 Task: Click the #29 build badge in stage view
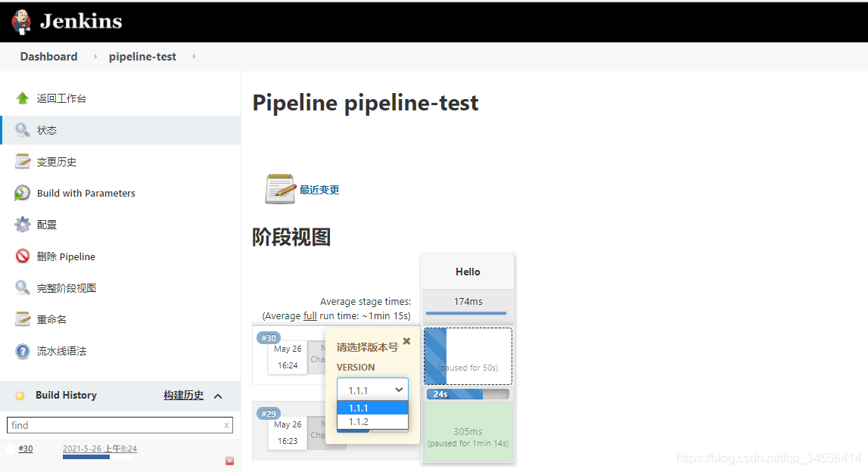click(x=269, y=413)
